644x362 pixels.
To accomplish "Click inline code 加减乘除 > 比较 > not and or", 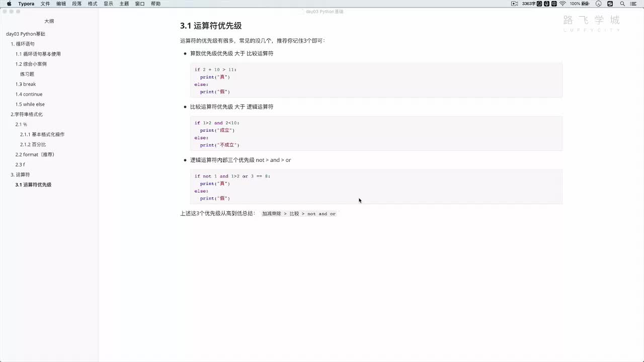I will [x=299, y=214].
